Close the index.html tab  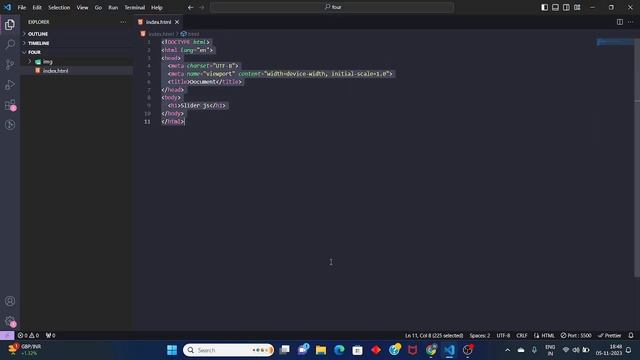(x=177, y=22)
